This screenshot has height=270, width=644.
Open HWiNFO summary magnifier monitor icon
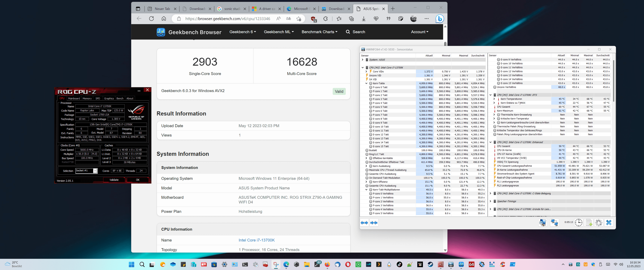[543, 223]
